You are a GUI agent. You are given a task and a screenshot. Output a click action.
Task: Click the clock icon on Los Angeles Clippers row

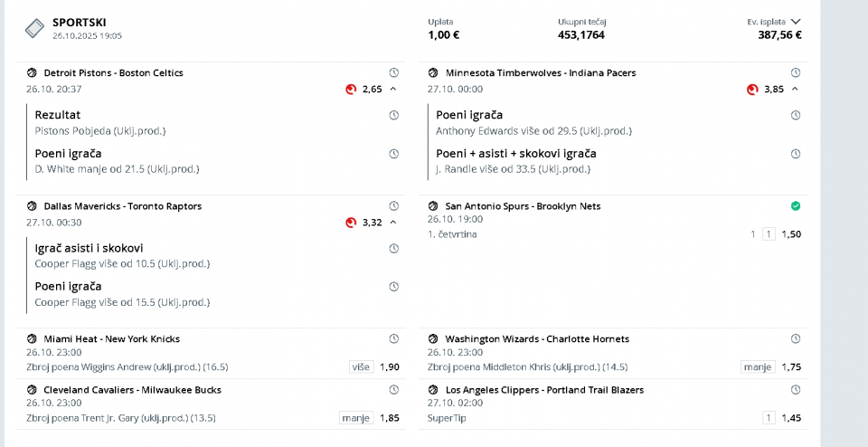click(x=796, y=390)
